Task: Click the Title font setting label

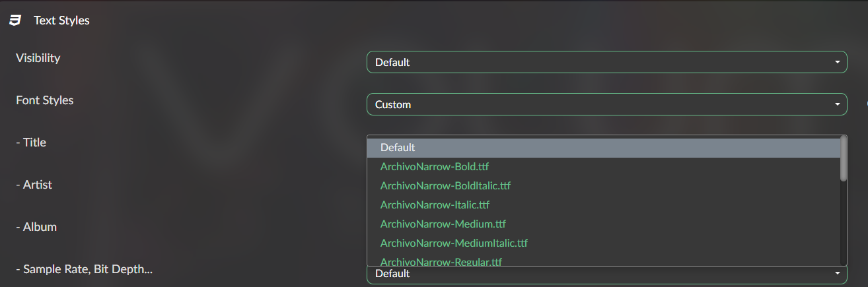Action: pyautogui.click(x=30, y=143)
